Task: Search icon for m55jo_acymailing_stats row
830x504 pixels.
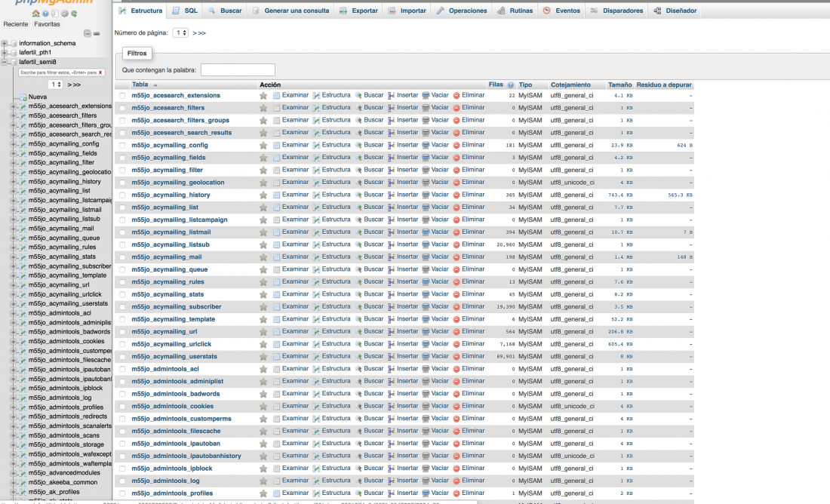Action: click(x=358, y=294)
